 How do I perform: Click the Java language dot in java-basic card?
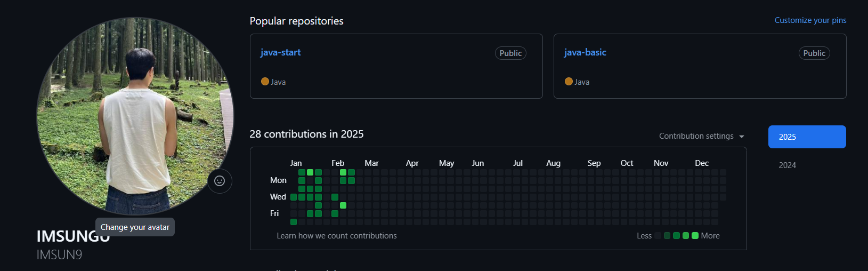[569, 82]
